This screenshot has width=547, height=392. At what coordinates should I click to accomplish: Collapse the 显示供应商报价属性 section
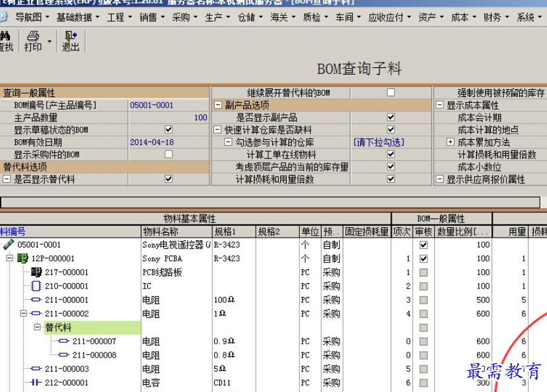coord(439,179)
